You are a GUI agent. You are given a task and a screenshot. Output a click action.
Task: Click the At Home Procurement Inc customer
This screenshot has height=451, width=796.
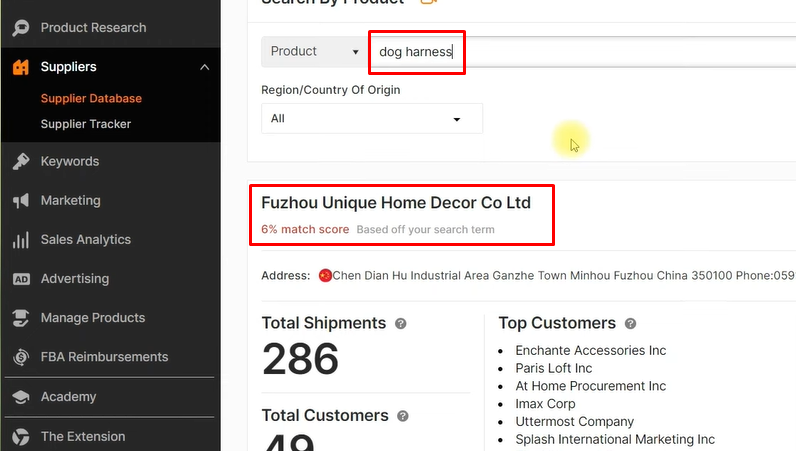click(x=590, y=386)
